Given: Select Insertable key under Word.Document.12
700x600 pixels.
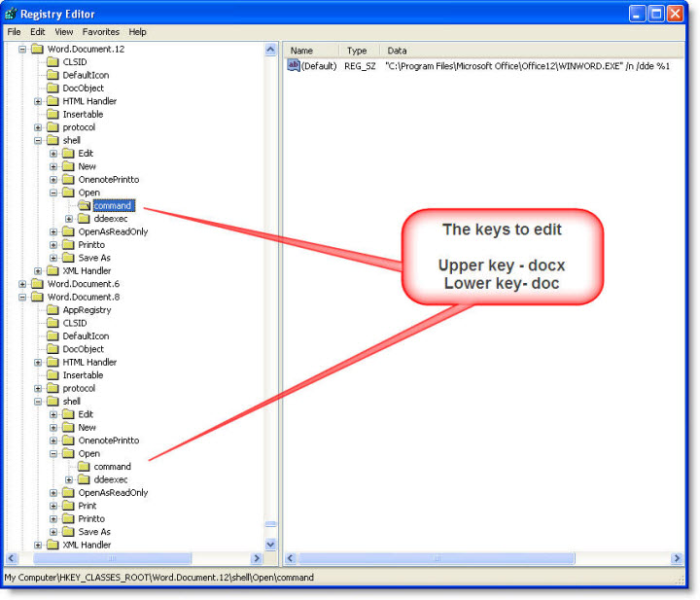Looking at the screenshot, I should 83,115.
